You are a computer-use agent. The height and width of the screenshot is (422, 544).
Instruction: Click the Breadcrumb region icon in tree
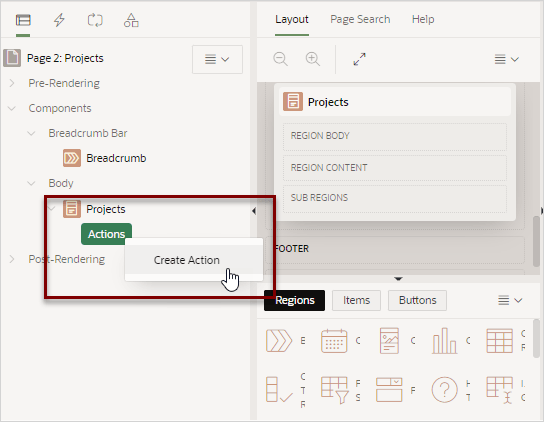coord(72,158)
